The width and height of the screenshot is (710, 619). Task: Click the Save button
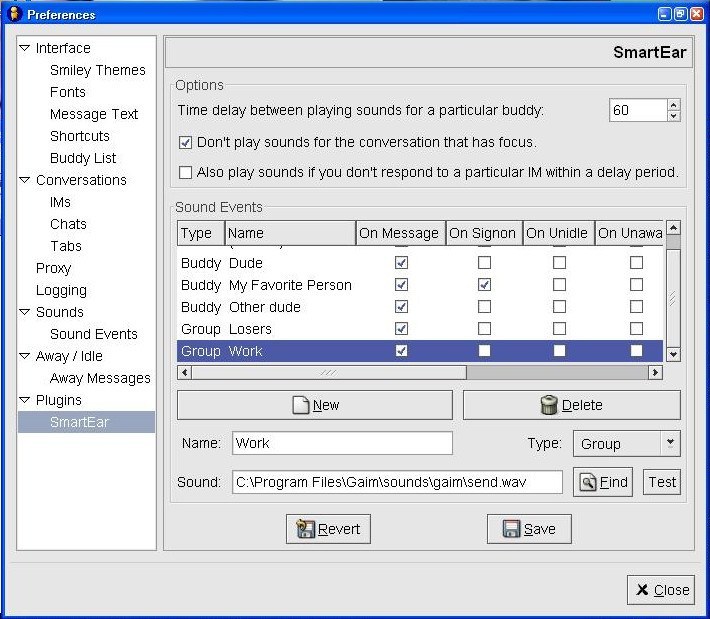pyautogui.click(x=529, y=529)
